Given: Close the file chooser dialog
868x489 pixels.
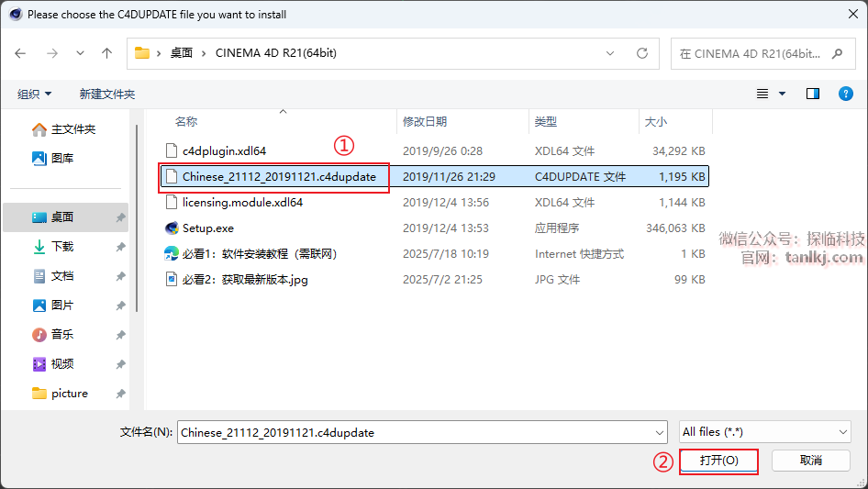Looking at the screenshot, I should [x=853, y=15].
